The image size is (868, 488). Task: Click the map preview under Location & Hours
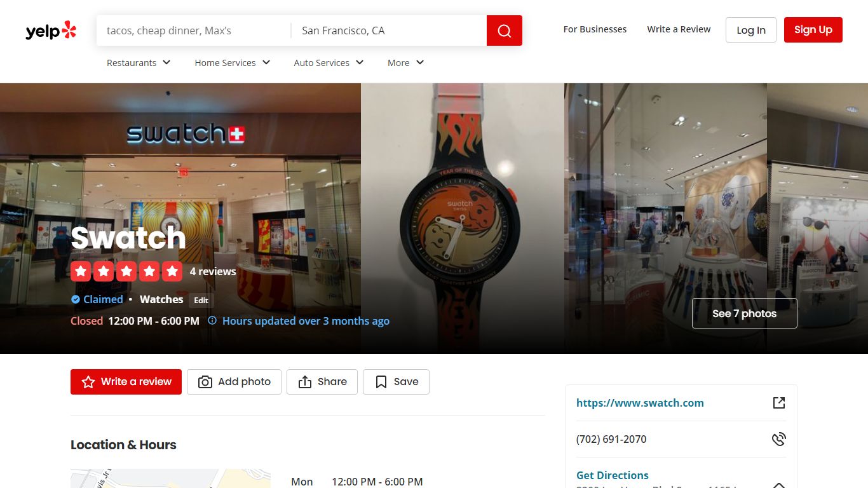(170, 478)
